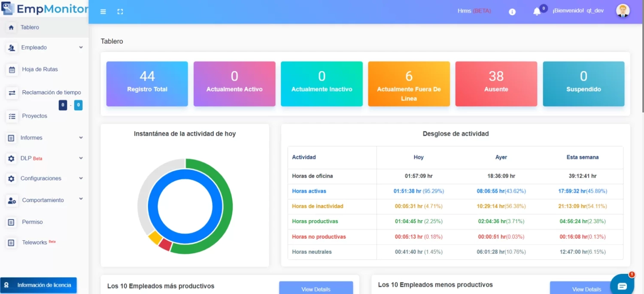Click the Reclamación de tiempo arrows icon
This screenshot has height=294, width=644.
(12, 93)
